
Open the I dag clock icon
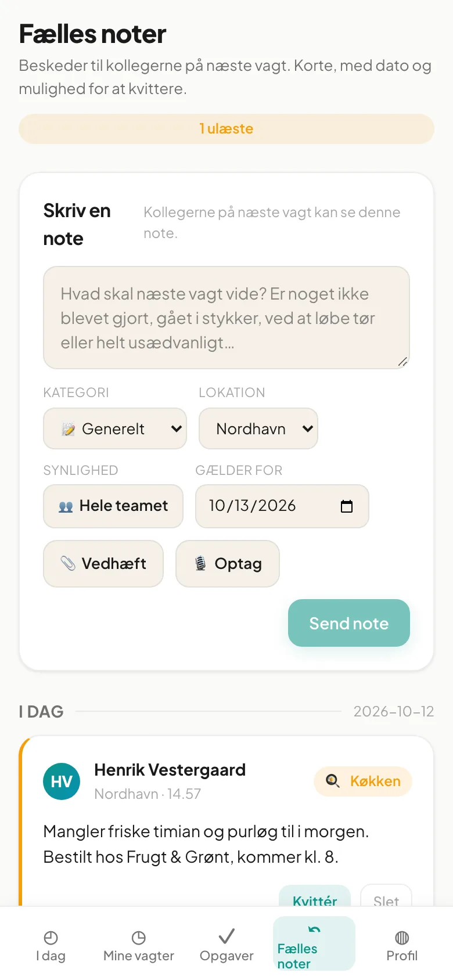(51, 938)
